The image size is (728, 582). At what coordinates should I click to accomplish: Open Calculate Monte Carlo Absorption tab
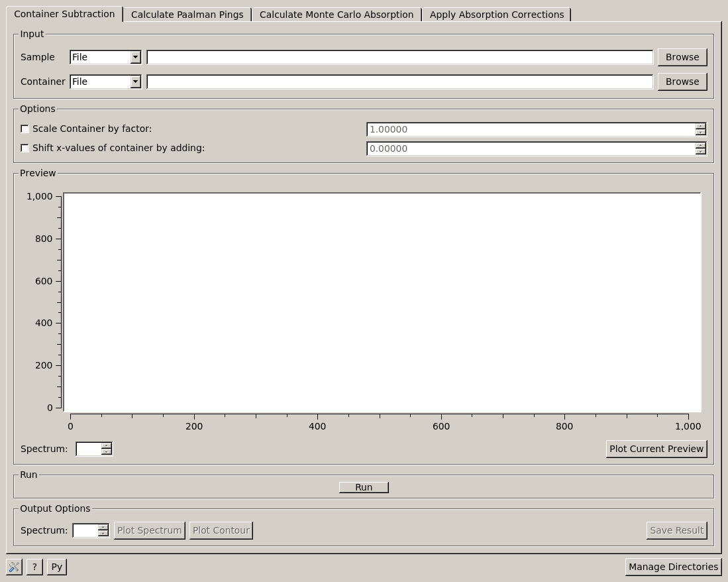[x=336, y=15]
